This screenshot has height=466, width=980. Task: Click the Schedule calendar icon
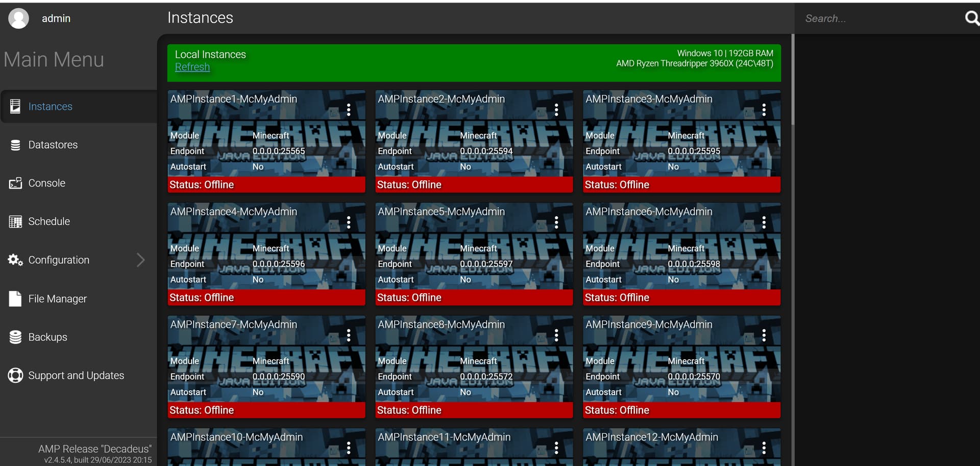pos(15,221)
